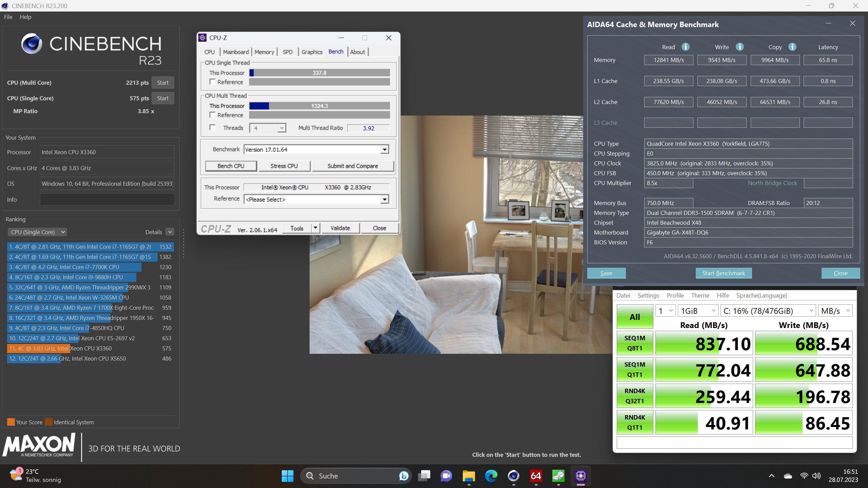This screenshot has height=488, width=868.
Task: Switch to CPU-Z via taskbar icon
Action: [x=580, y=476]
